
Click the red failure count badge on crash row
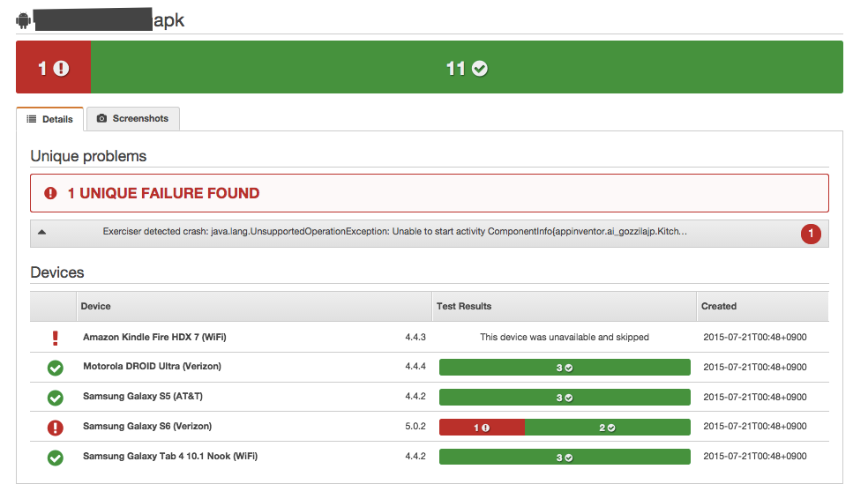coord(811,234)
